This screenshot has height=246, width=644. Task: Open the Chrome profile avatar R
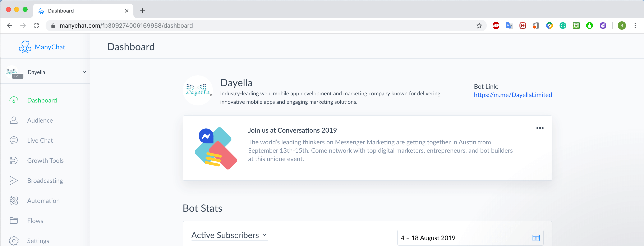point(622,26)
